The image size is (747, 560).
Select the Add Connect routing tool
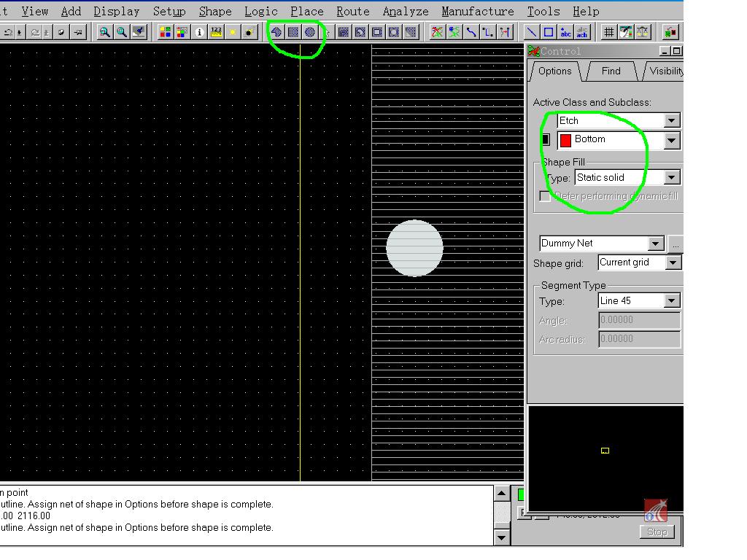point(471,32)
